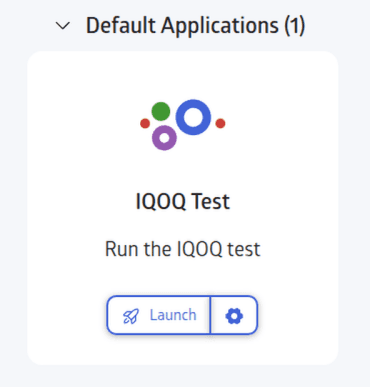370x387 pixels.
Task: Click the white hole inside the blue ring
Action: [193, 117]
